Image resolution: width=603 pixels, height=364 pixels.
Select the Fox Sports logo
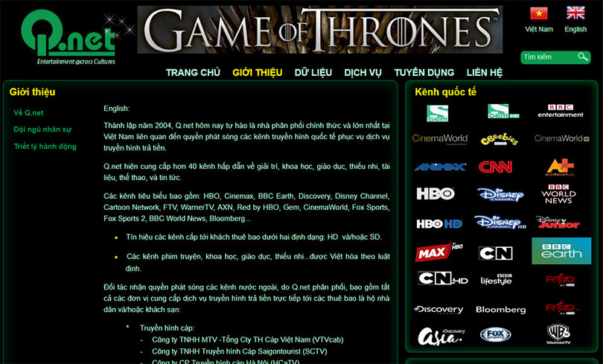495,334
